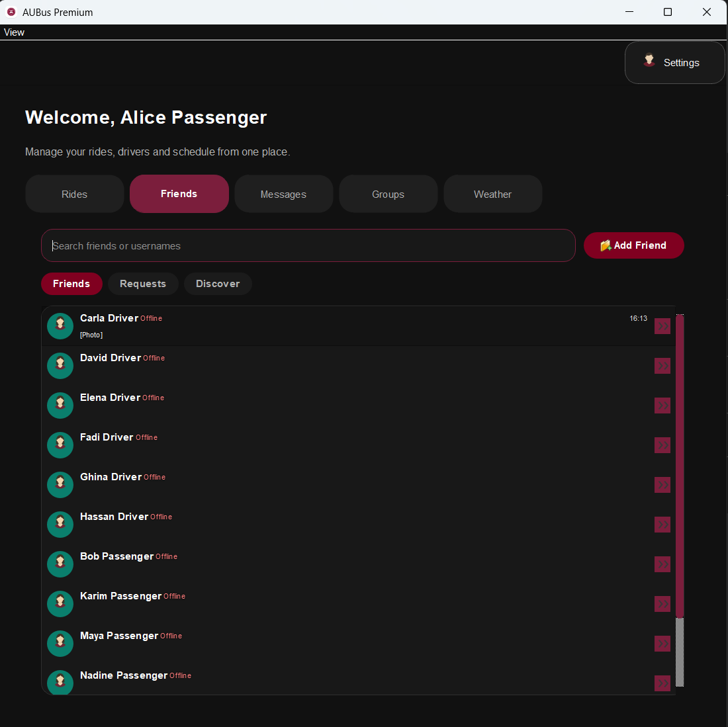Viewport: 728px width, 727px height.
Task: Click Hassan Driver's avatar icon
Action: (60, 525)
